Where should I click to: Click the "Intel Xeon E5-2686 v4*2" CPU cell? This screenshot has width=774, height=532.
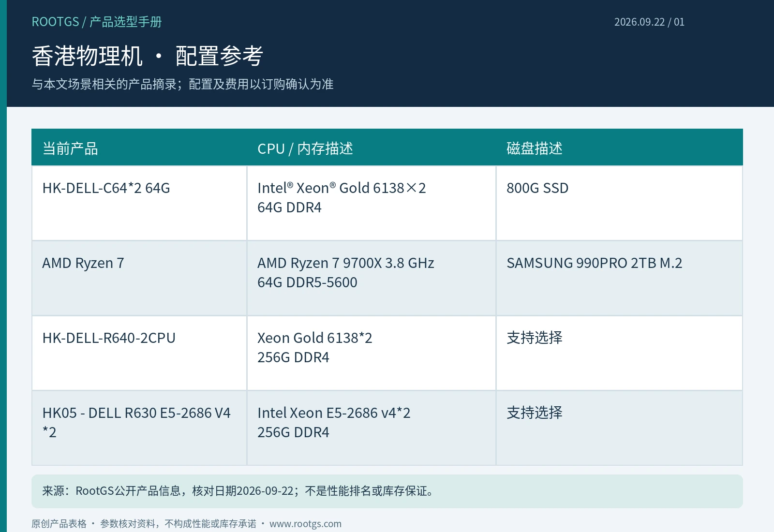[x=372, y=428]
